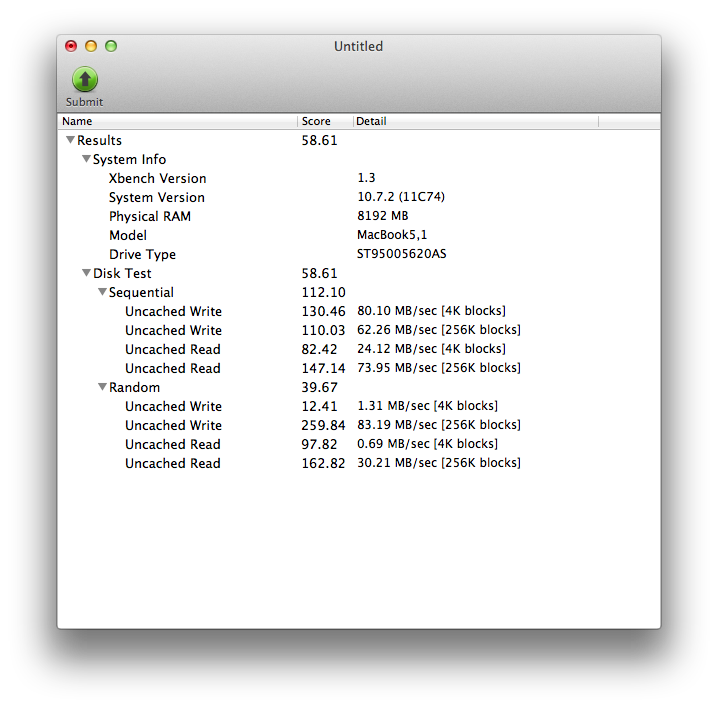718x708 pixels.
Task: Sort by the Score column header
Action: 325,121
